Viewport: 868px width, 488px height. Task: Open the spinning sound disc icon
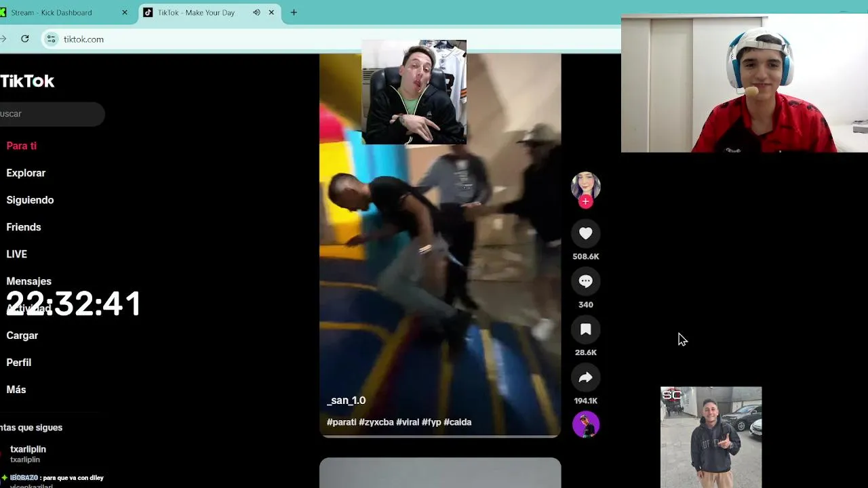click(x=585, y=424)
